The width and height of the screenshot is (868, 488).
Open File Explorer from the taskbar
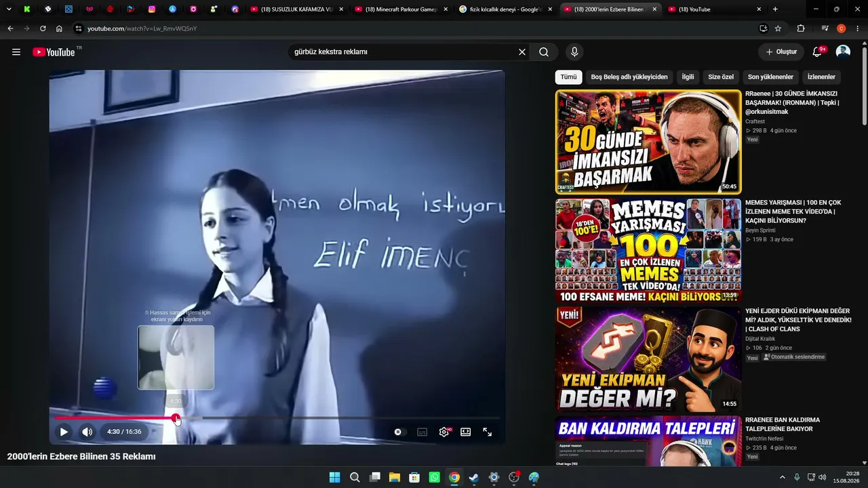click(394, 477)
